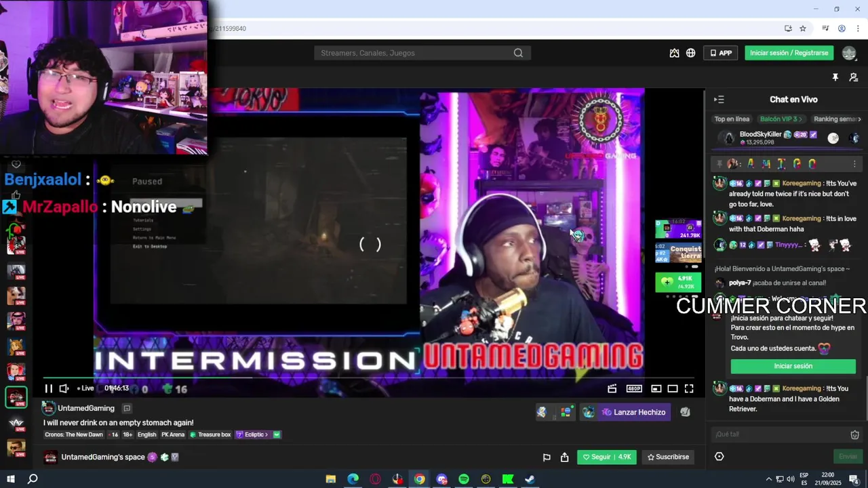Share the stream with share icon

coord(564,457)
